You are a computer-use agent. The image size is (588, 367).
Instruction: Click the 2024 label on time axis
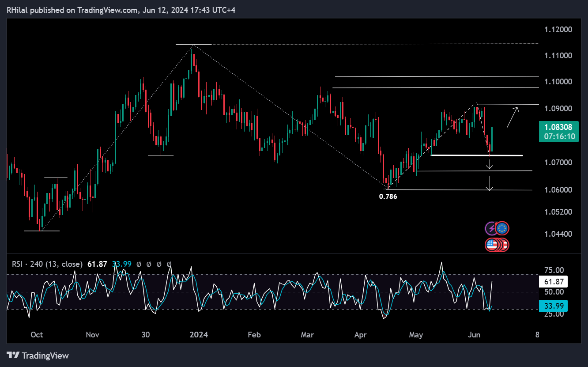pos(199,335)
